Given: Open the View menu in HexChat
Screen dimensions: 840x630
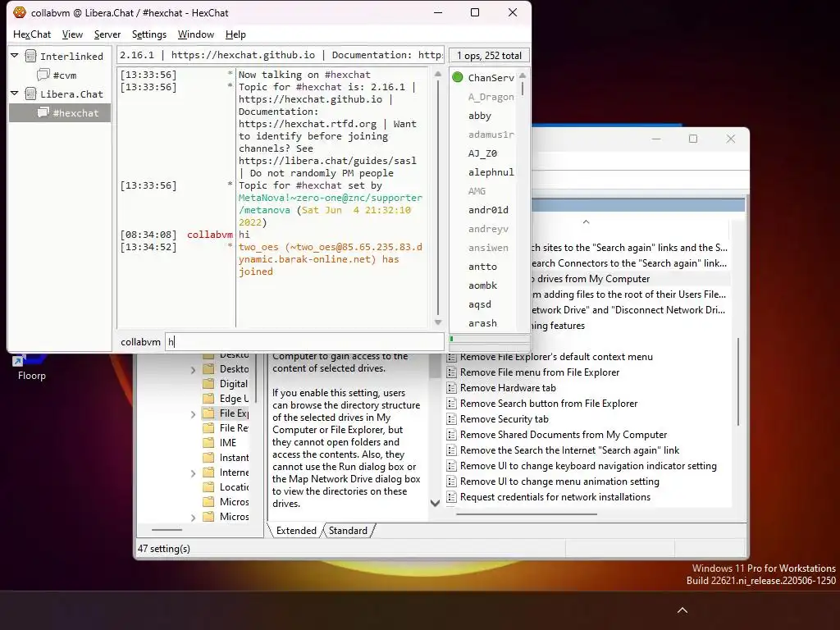Looking at the screenshot, I should pyautogui.click(x=72, y=34).
